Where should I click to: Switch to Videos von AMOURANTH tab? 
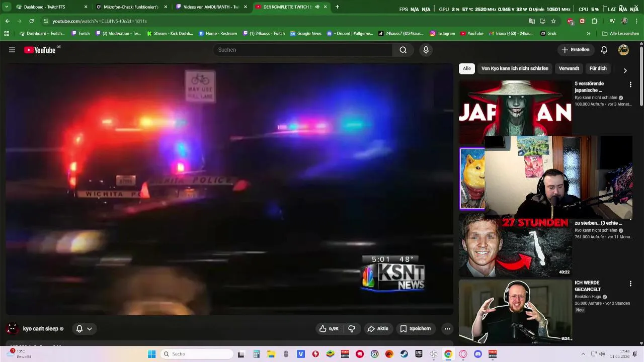[x=211, y=7]
